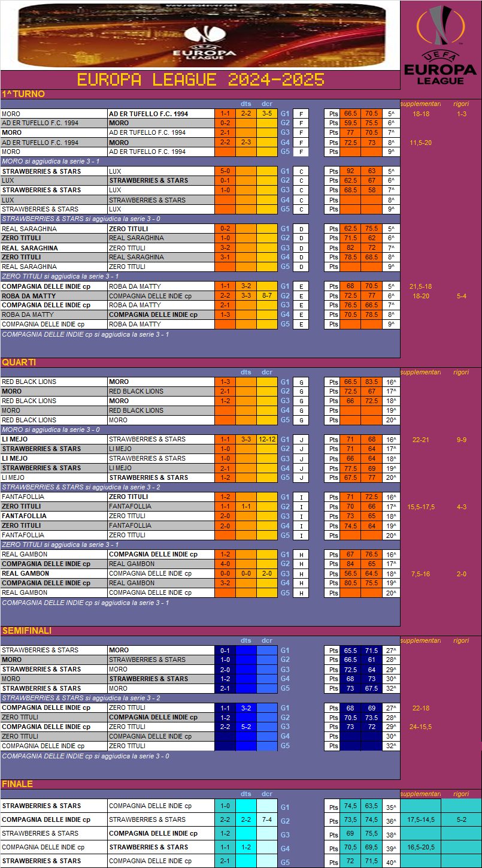The image size is (482, 868).
Task: Click the 22-21 supplementari value
Action: click(x=421, y=440)
